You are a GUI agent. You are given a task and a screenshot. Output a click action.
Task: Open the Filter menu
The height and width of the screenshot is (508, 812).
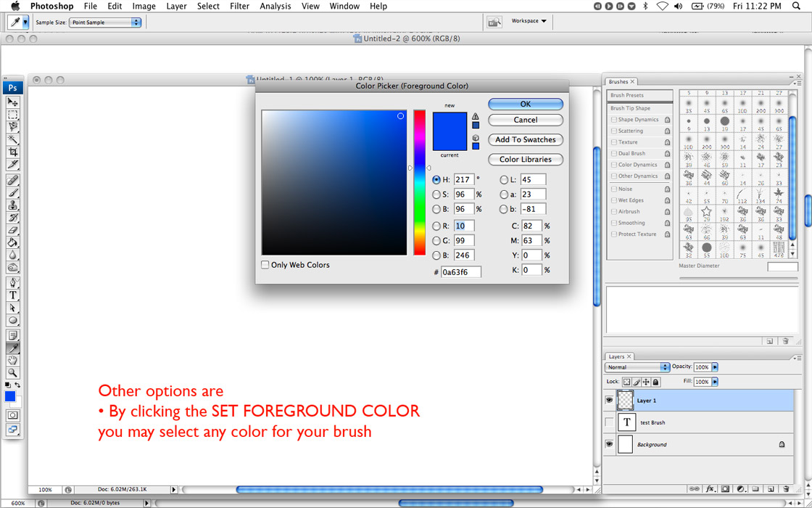click(x=240, y=7)
